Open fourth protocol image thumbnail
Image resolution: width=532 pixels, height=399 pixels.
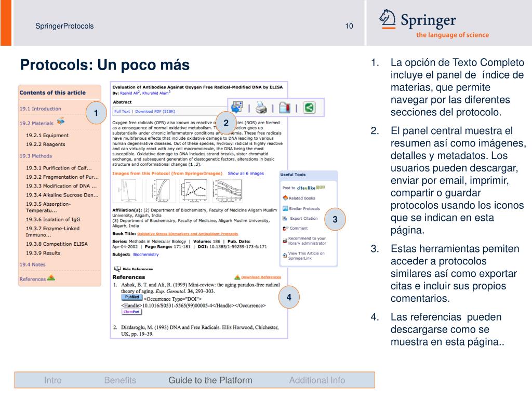pyautogui.click(x=227, y=190)
